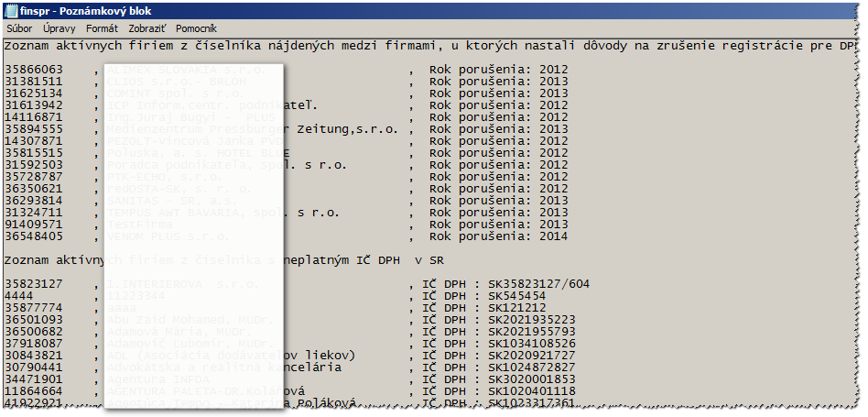Screen dimensions: 868x417
Task: Click the number 36350621
Action: (x=34, y=189)
